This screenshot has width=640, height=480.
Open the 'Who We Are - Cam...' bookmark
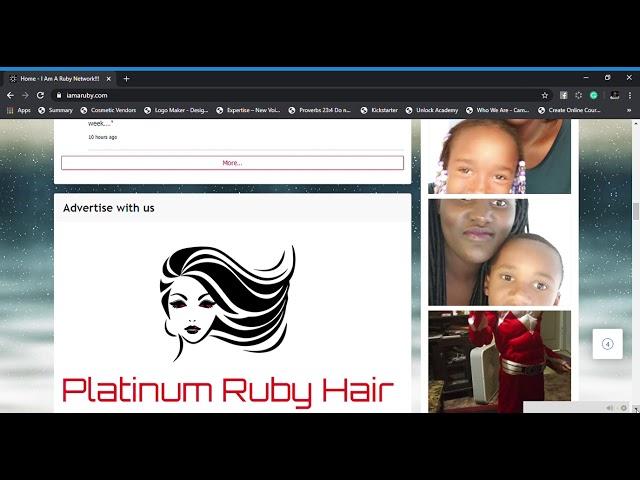498,110
